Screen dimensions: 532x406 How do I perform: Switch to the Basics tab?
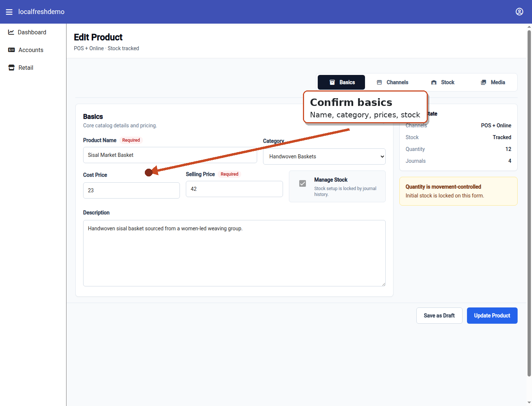coord(341,82)
